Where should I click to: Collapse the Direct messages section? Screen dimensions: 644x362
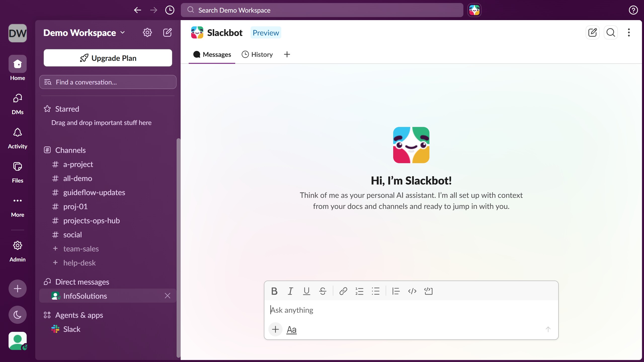(x=82, y=282)
